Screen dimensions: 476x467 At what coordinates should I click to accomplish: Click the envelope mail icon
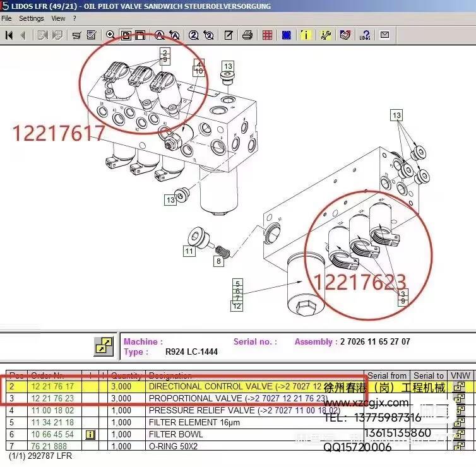point(384,35)
